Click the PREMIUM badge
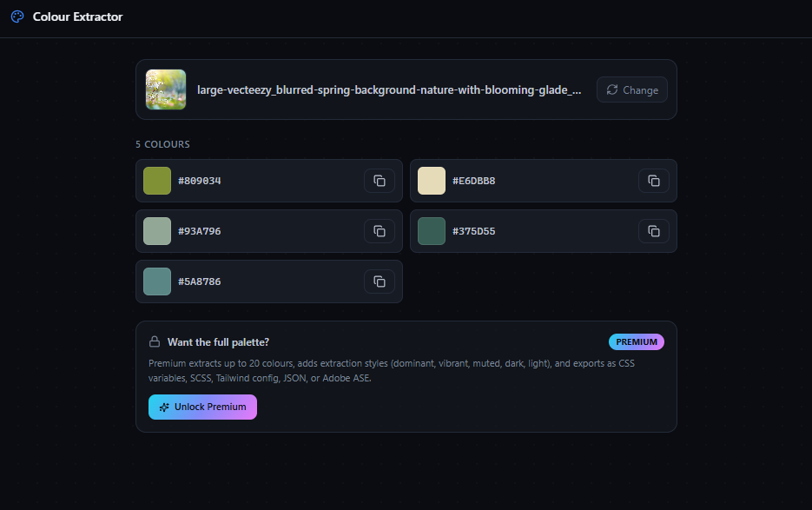 pyautogui.click(x=637, y=342)
